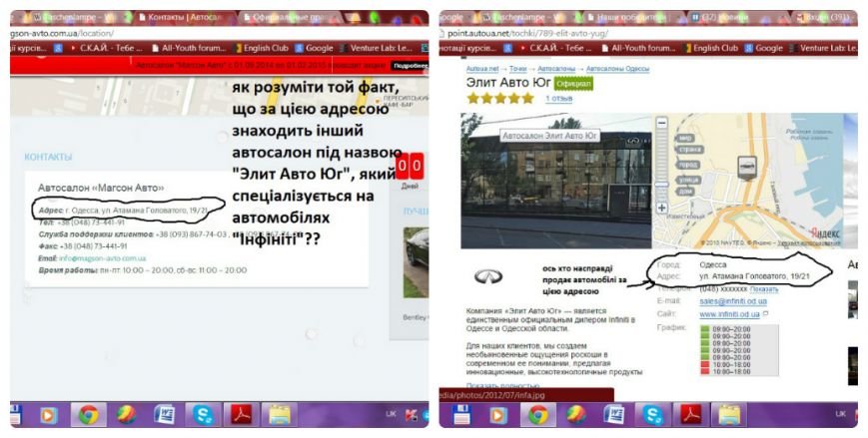Click the car marker on the Yandex map
868x438 pixels.
747,167
